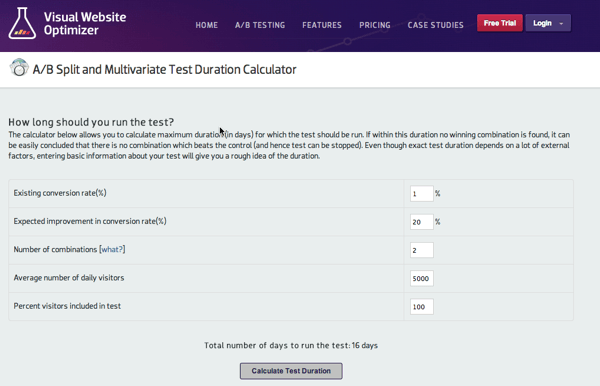Navigate to PRICING page

click(375, 25)
